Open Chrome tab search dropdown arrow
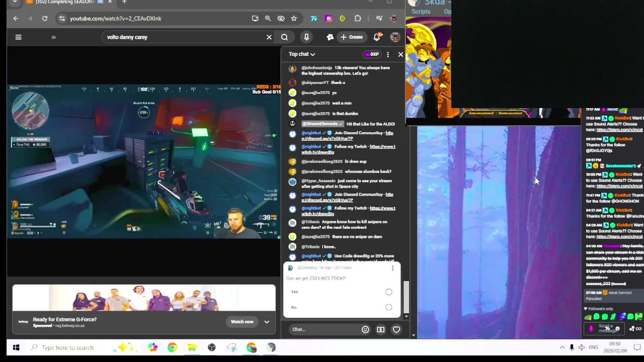644x362 pixels. [15, 2]
